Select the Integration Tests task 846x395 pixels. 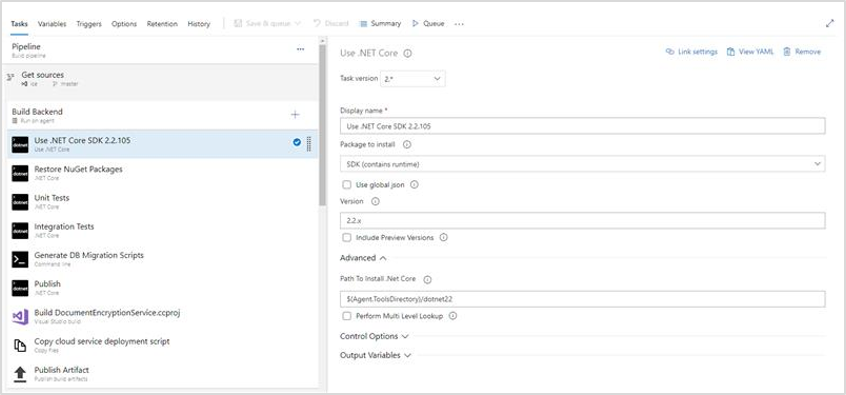tap(163, 230)
